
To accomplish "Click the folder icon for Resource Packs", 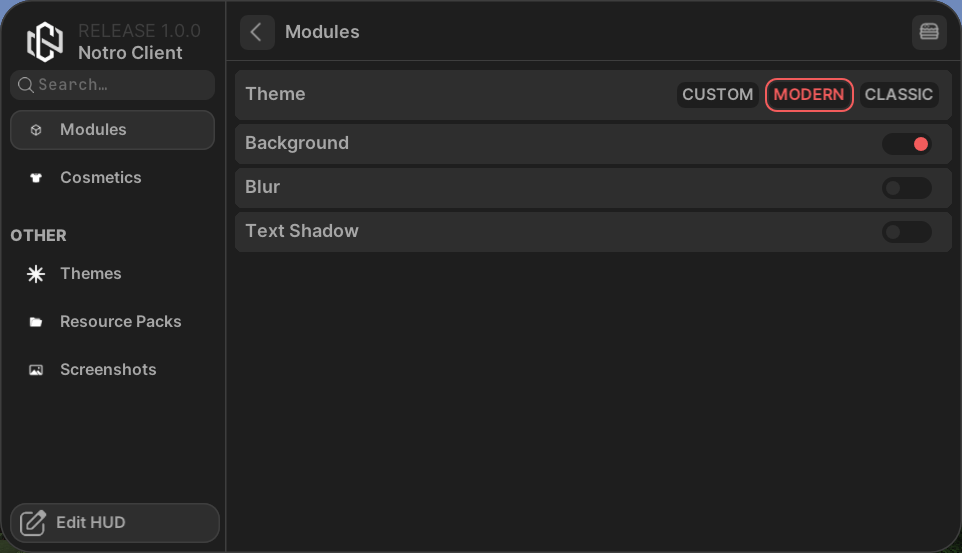I will click(36, 322).
